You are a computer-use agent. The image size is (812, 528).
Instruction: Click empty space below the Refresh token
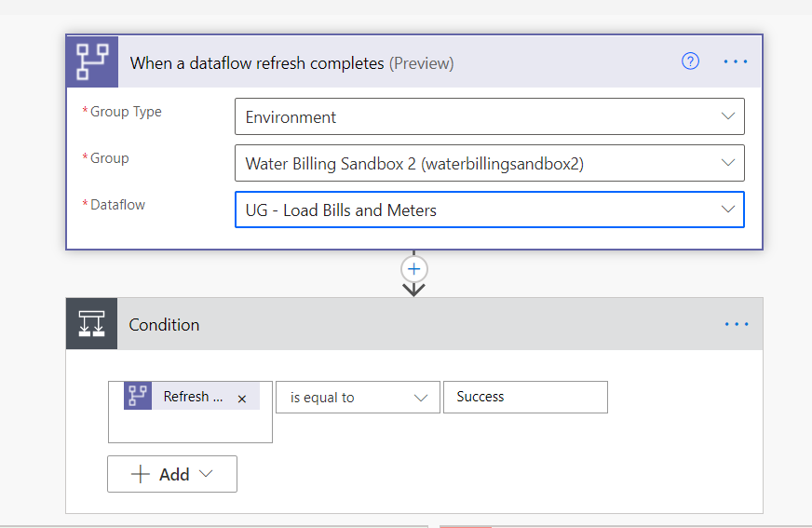pyautogui.click(x=190, y=427)
